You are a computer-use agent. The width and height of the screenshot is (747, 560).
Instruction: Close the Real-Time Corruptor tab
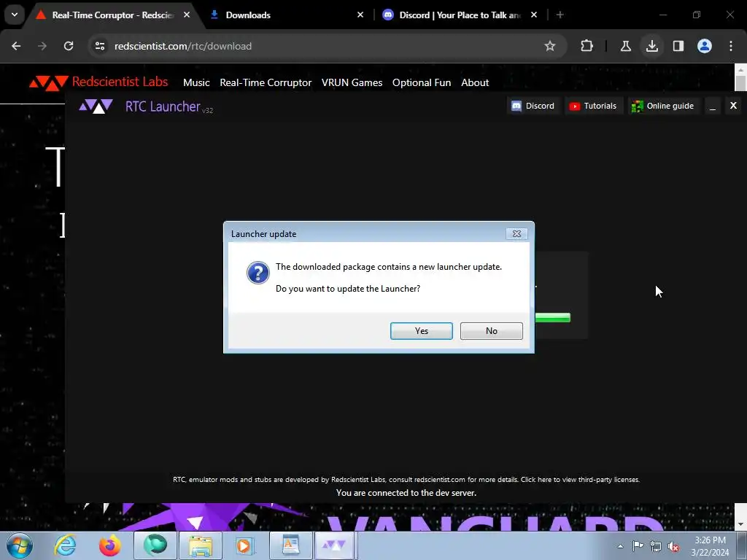click(x=187, y=15)
